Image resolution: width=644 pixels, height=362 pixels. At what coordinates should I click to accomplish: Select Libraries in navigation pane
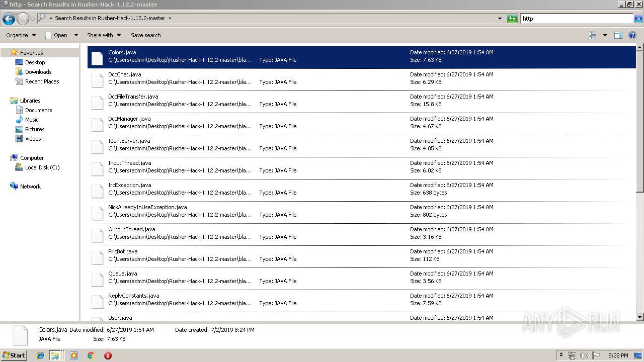coord(30,101)
